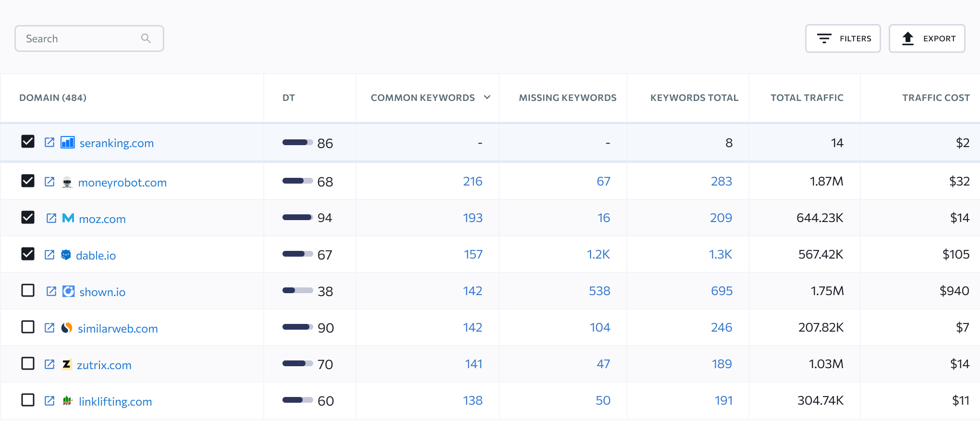Click the DT bar for shown.io (38)

[298, 290]
